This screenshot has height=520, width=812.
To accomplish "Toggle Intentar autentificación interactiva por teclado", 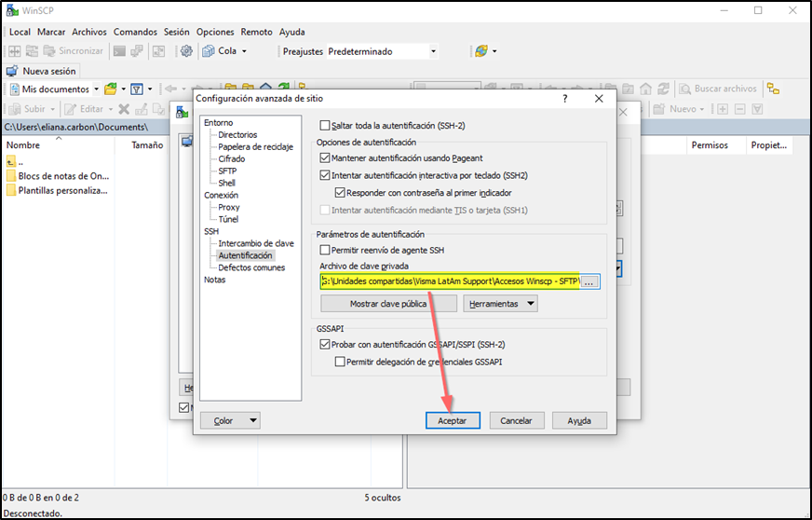I will pos(325,175).
